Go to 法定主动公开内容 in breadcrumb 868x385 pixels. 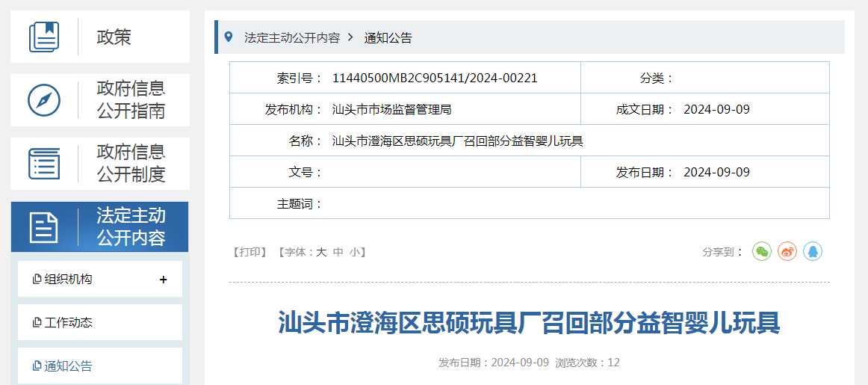(x=291, y=37)
